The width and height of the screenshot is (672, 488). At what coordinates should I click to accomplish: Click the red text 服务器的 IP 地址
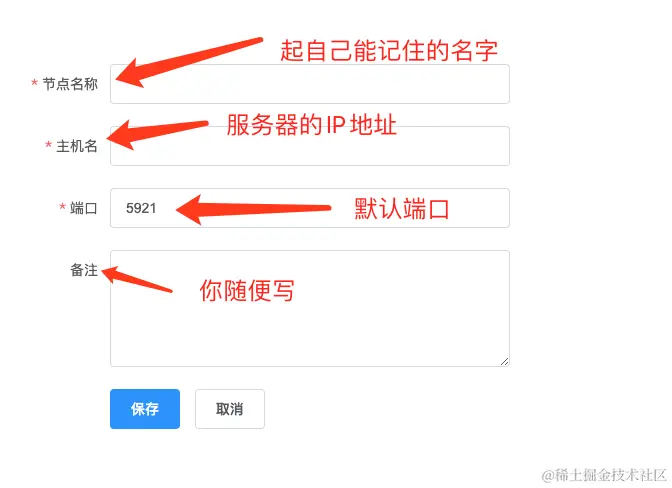[312, 125]
